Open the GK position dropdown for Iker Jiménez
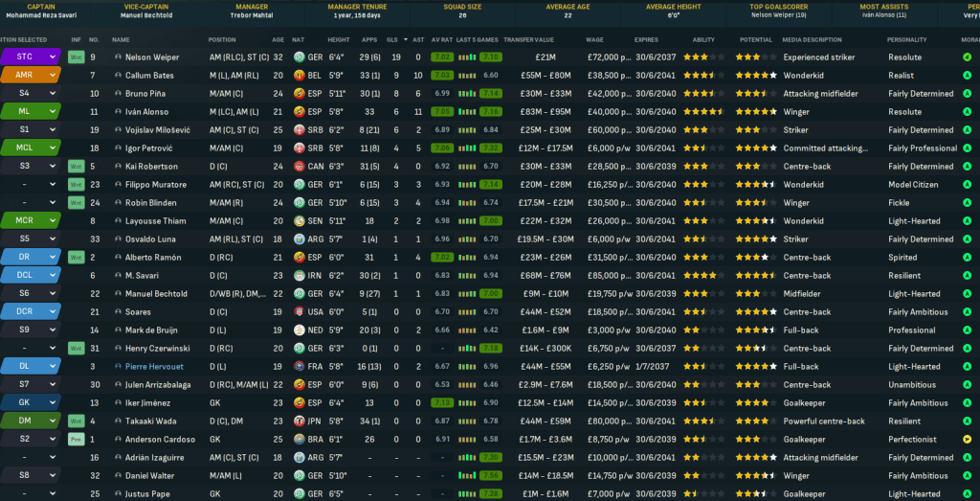The width and height of the screenshot is (980, 501). click(52, 402)
